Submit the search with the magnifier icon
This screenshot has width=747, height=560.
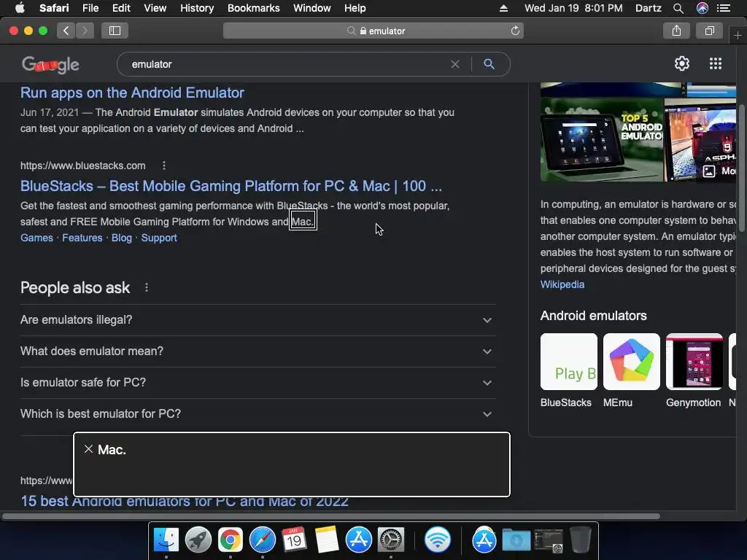(x=489, y=64)
